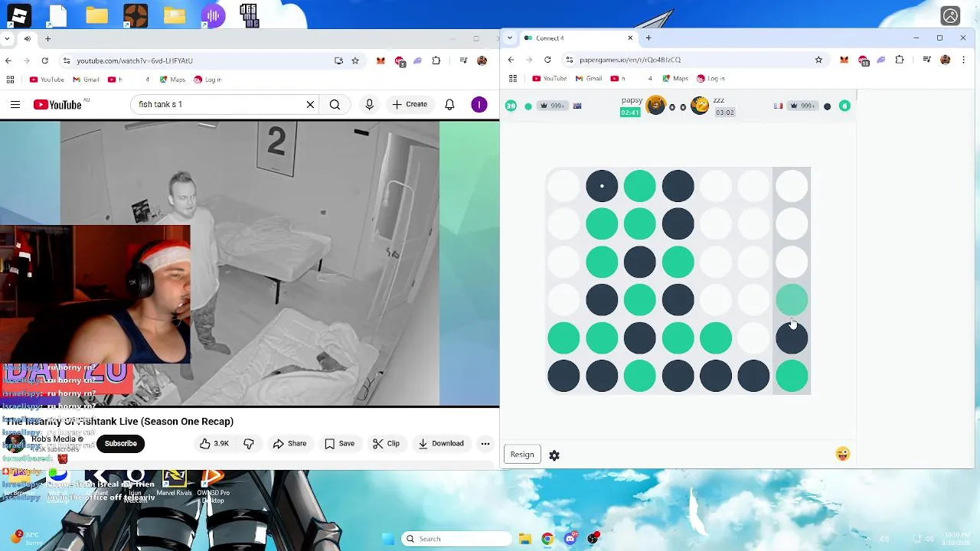Viewport: 980px width, 551px height.
Task: Click the YouTube search magnifier button
Action: pos(335,104)
